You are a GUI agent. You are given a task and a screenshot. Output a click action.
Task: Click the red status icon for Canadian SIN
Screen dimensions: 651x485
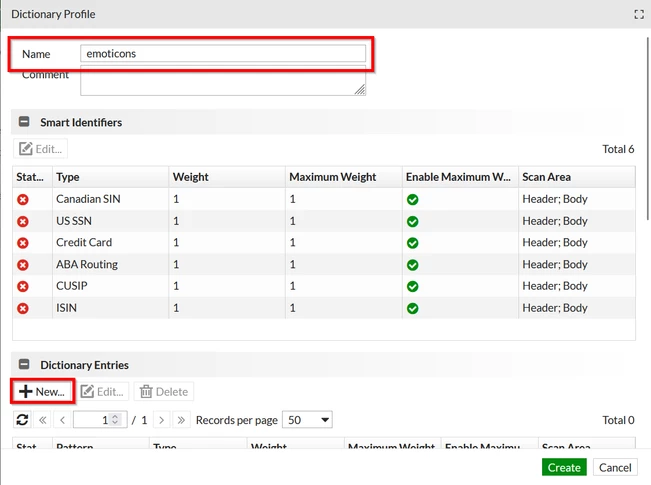(x=23, y=200)
